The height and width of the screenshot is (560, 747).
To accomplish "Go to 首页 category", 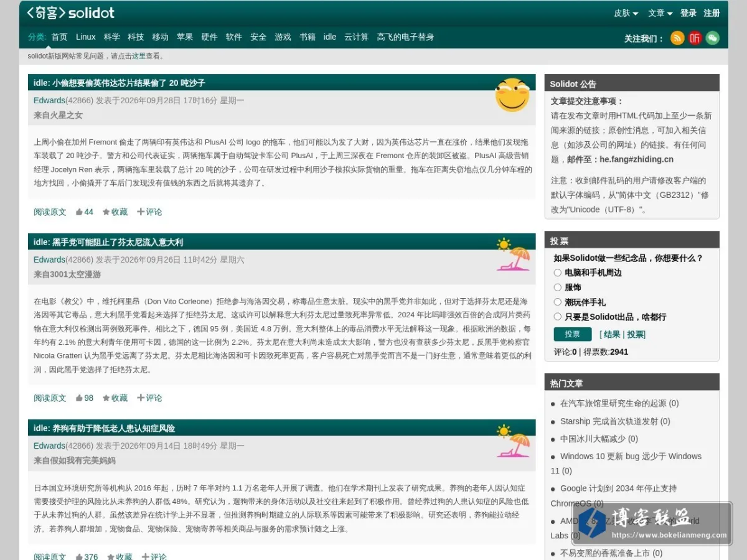I will point(60,37).
